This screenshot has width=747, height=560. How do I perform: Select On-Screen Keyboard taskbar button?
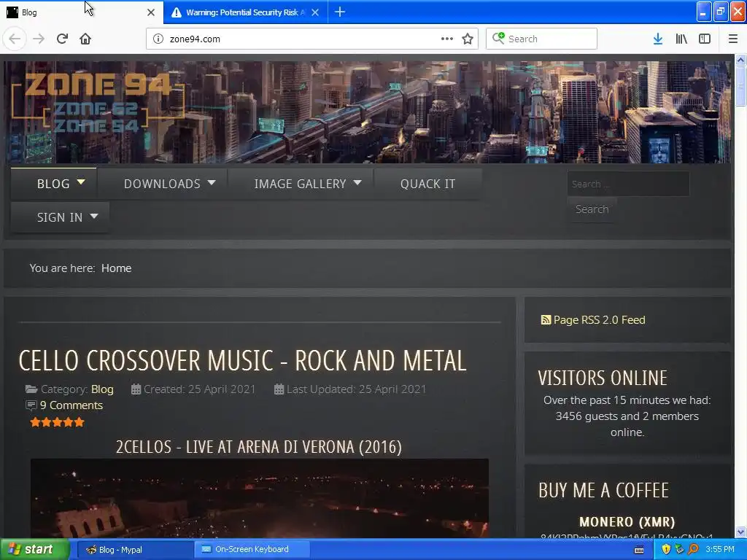coord(252,550)
